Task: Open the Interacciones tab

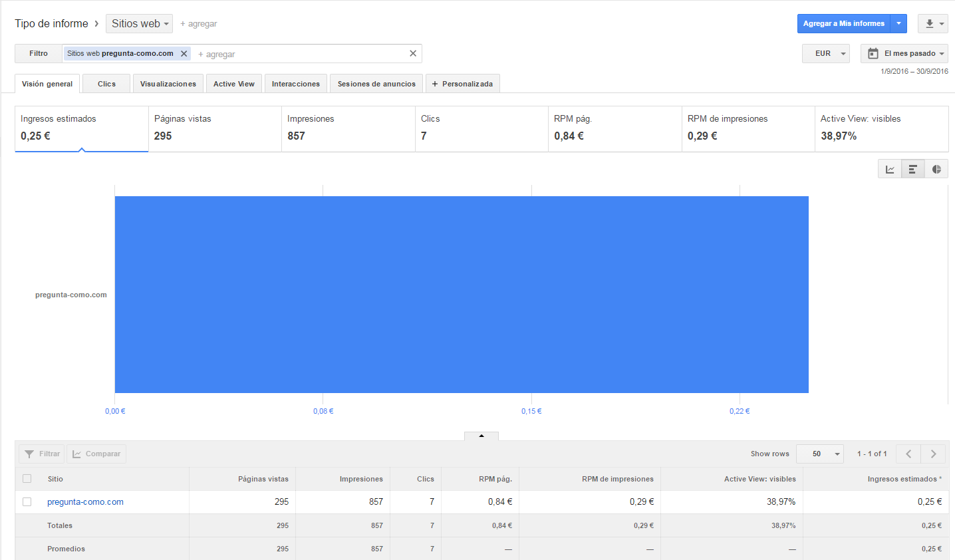Action: (x=296, y=84)
